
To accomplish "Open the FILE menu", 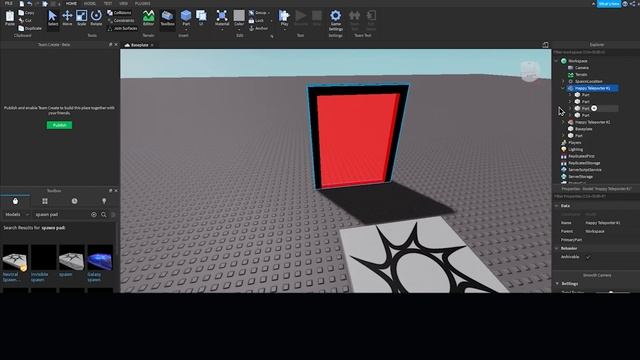I will [9, 3].
